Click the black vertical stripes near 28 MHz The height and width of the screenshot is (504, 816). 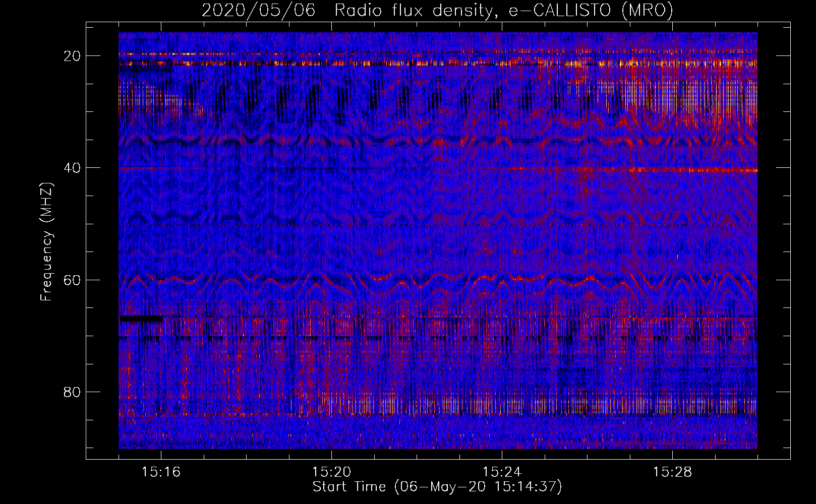(x=313, y=98)
